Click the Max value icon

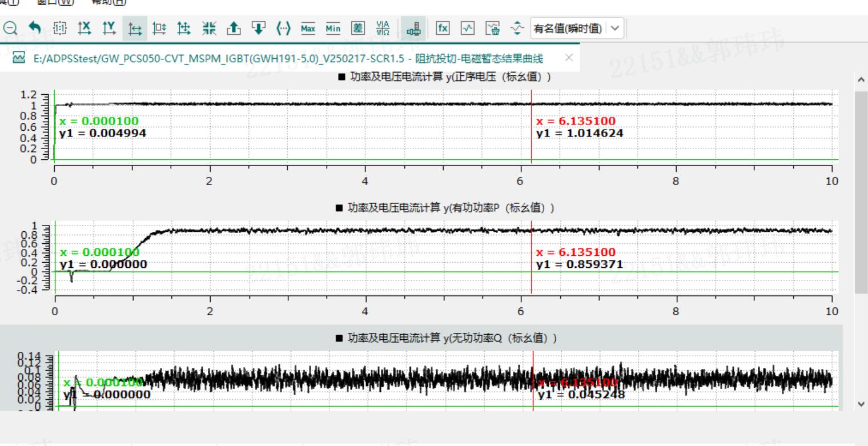308,28
